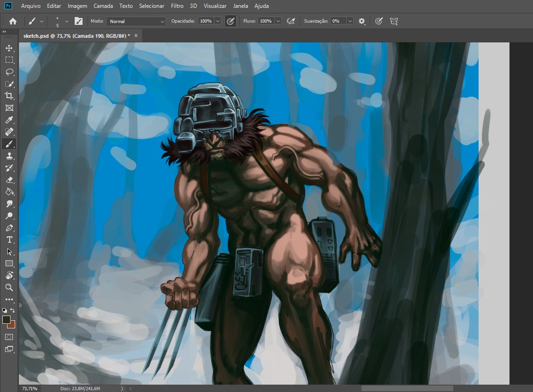Open the Ajuda menu

coord(261,6)
